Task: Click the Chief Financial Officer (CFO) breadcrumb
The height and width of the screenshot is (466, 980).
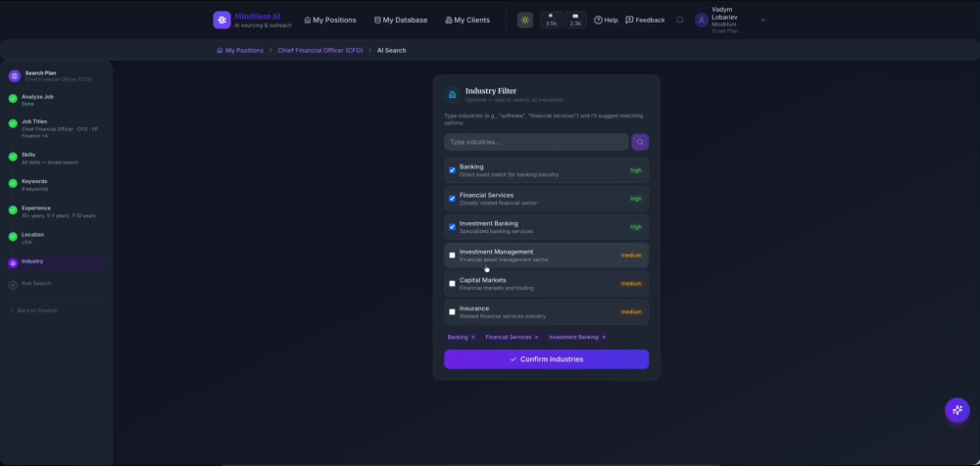Action: coord(320,50)
